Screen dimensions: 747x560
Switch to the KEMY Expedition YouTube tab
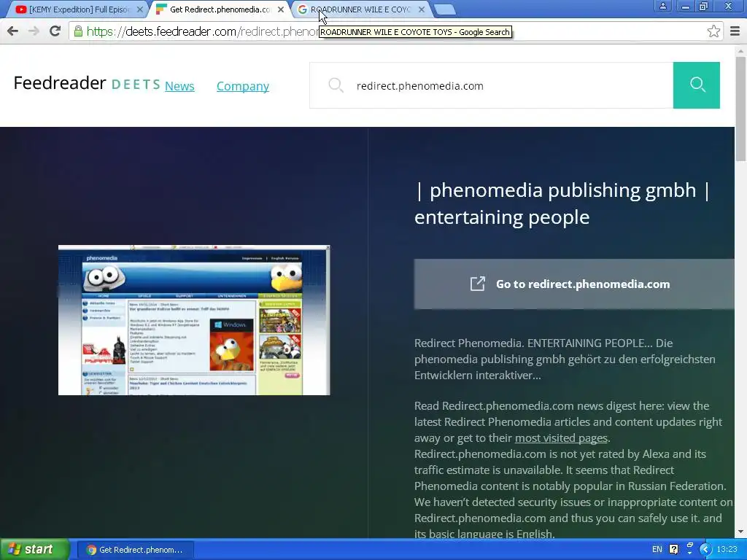(76, 9)
